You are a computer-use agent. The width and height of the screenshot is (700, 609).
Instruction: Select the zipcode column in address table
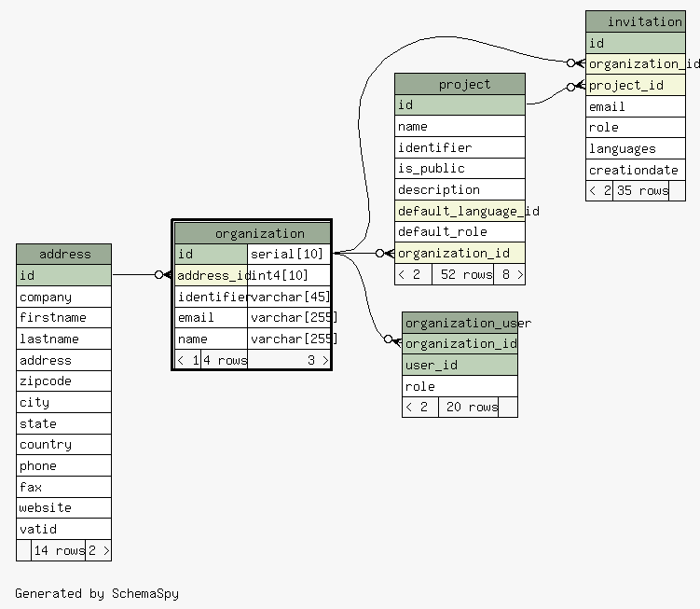click(x=63, y=381)
